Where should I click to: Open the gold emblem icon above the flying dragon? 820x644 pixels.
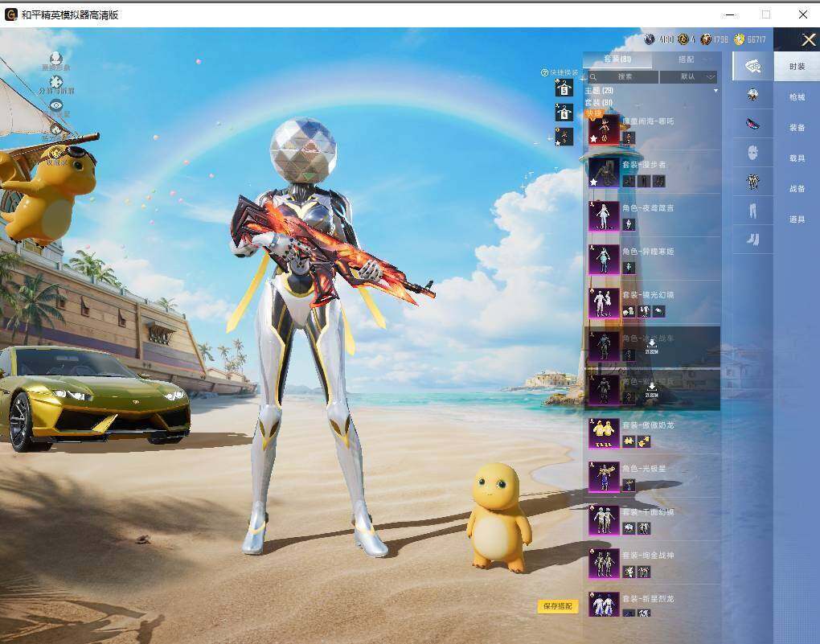coord(56,154)
